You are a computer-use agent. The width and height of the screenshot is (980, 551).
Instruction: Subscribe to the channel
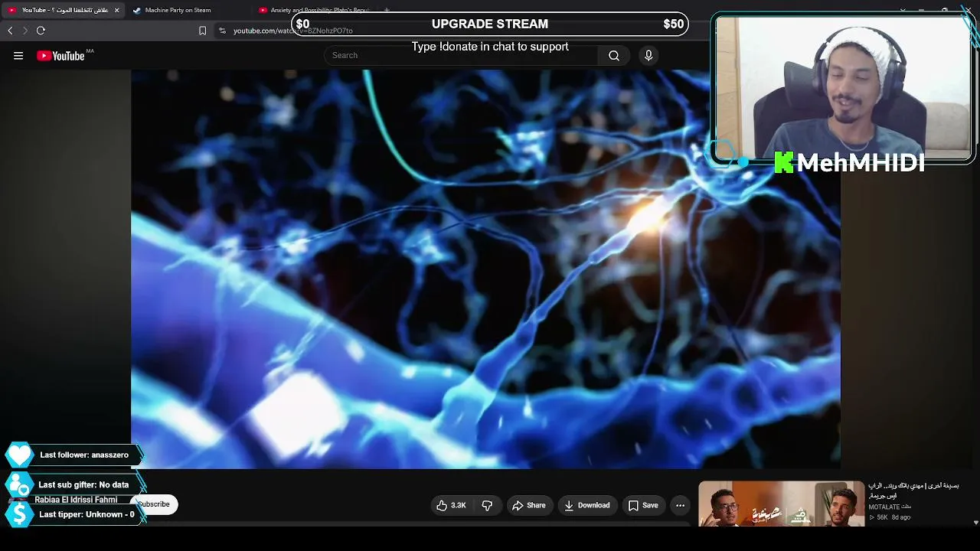pos(155,504)
